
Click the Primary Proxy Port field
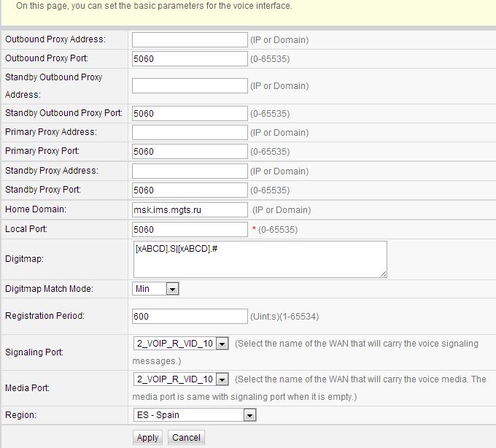190,151
